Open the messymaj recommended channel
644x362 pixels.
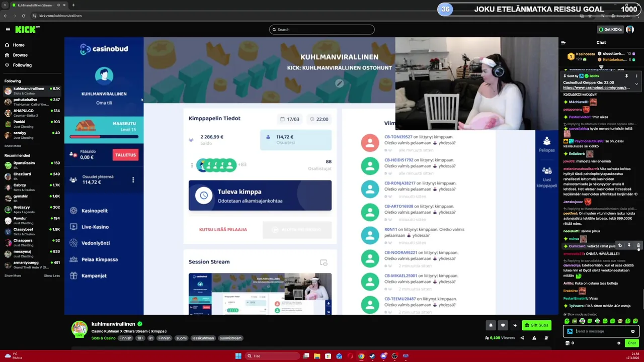click(x=32, y=253)
